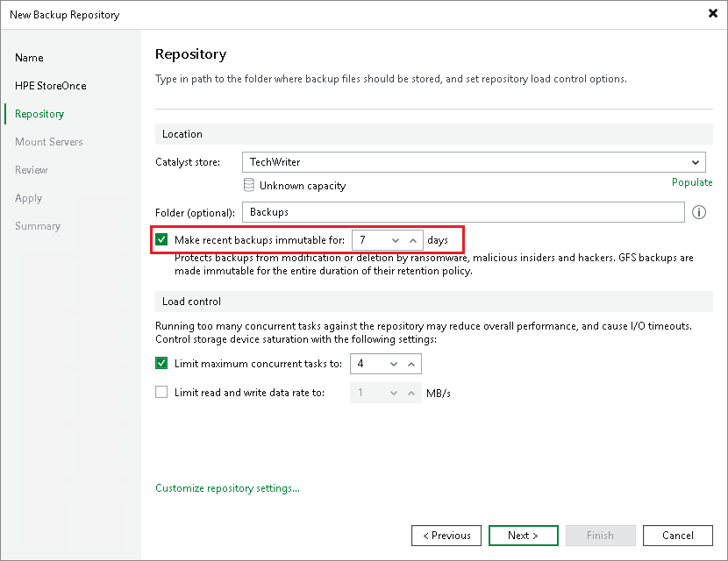
Task: Go to the Name step
Action: click(29, 58)
